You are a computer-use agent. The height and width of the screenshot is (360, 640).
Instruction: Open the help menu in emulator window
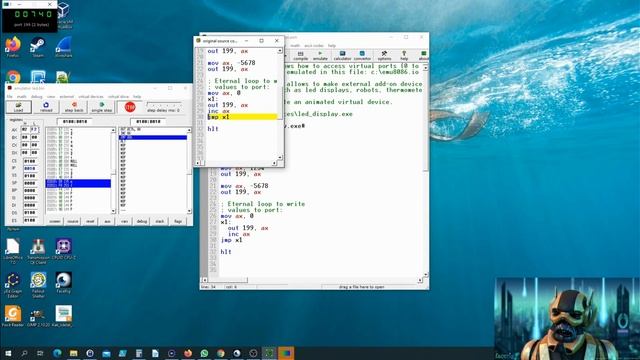pos(137,97)
